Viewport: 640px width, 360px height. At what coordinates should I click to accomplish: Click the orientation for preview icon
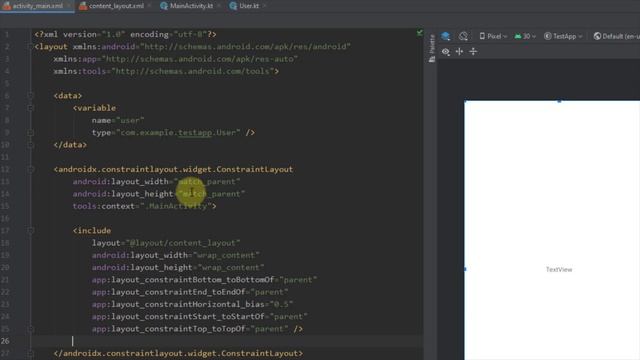(463, 36)
